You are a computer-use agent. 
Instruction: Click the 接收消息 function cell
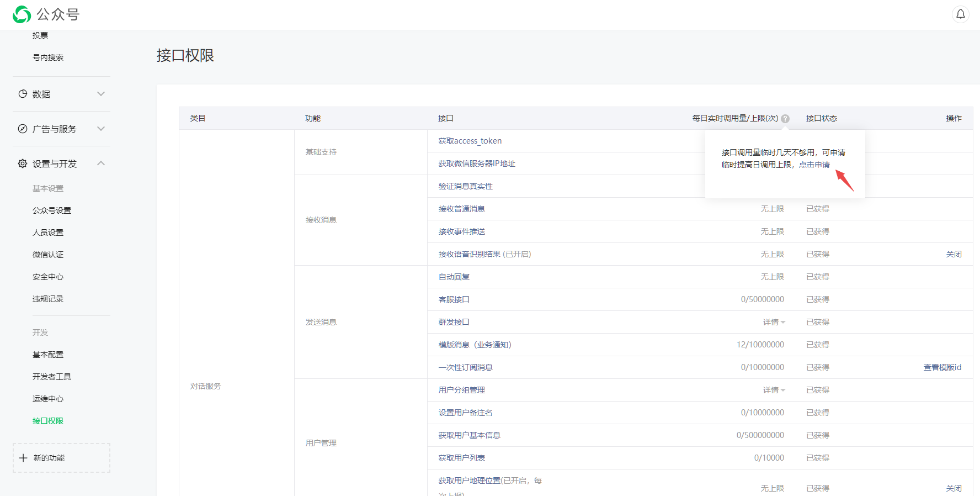(x=321, y=220)
